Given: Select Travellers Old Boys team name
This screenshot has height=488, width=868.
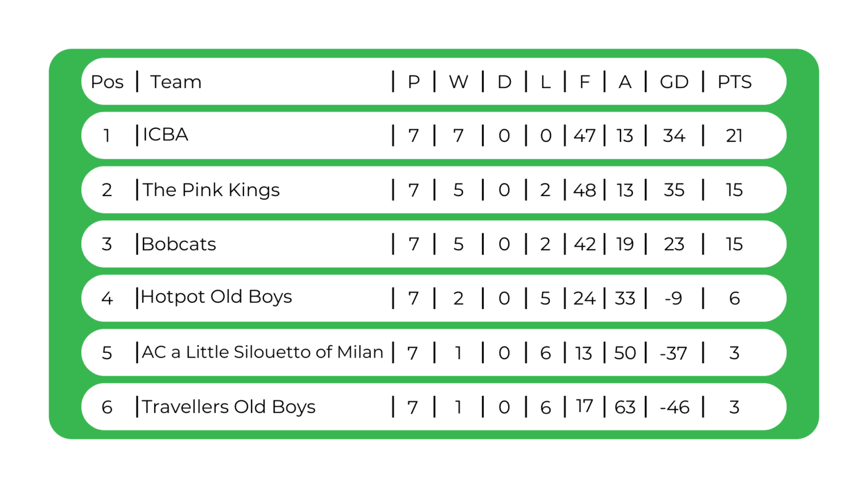Looking at the screenshot, I should [229, 407].
